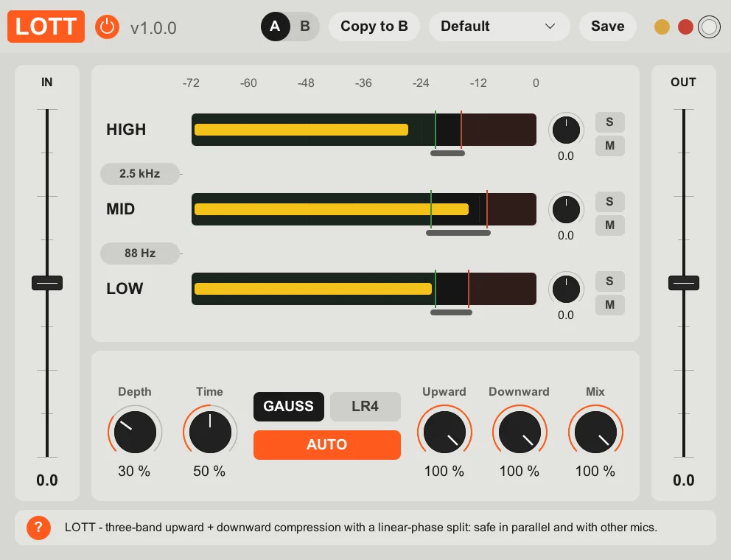Toggle the orange power bypass button
Screen dimensions: 731x560
click(x=108, y=27)
